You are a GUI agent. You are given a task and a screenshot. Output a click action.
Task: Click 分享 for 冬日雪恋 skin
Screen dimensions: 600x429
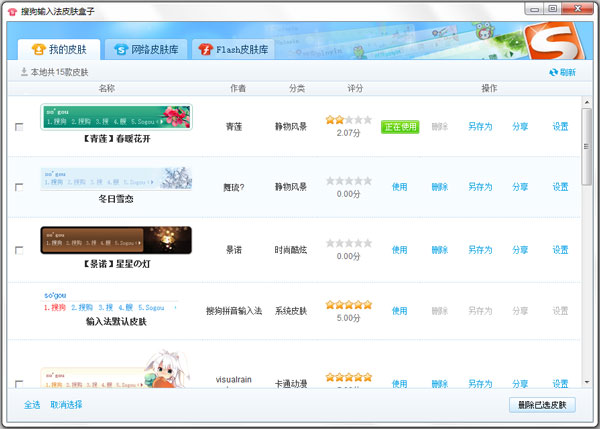click(x=520, y=187)
